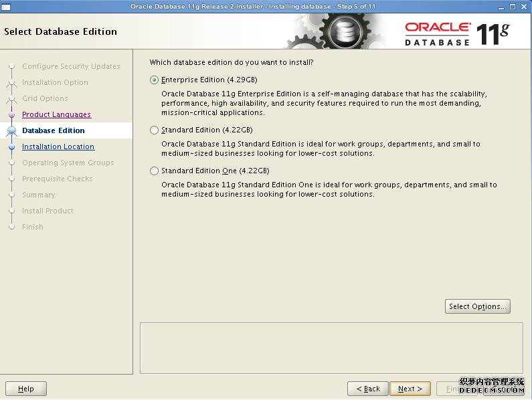Jump to Product Languages step

(x=56, y=114)
